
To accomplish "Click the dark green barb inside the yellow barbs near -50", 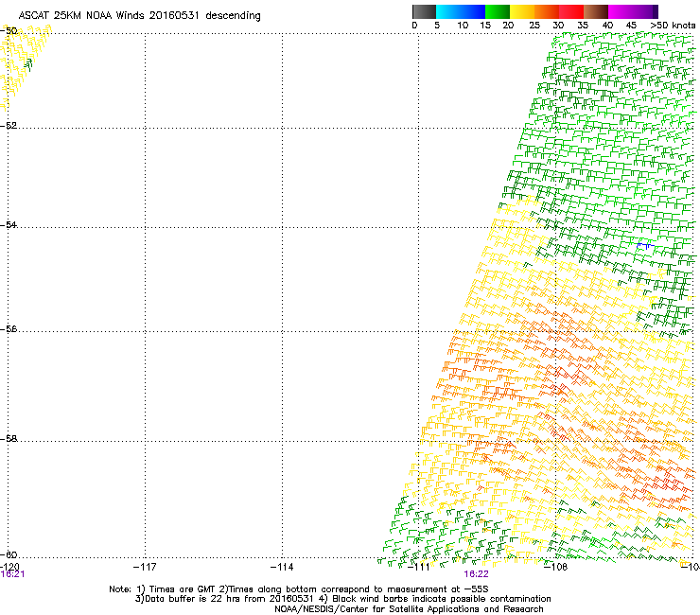I will pos(28,65).
